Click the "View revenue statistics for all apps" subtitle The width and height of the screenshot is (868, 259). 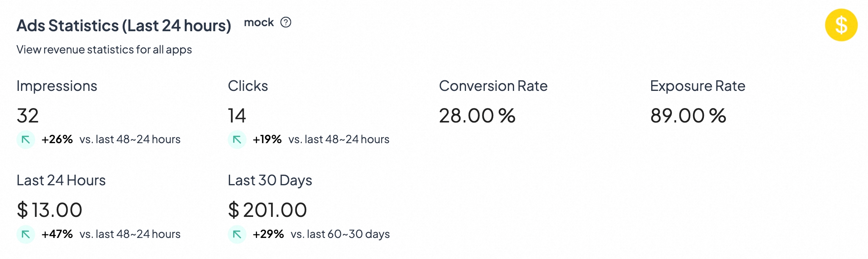pos(104,50)
